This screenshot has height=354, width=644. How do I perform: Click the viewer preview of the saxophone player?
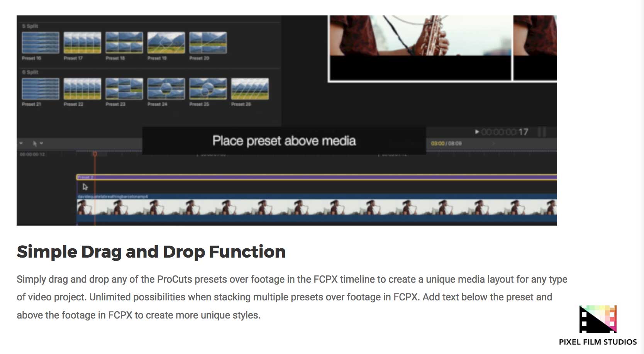tap(420, 48)
